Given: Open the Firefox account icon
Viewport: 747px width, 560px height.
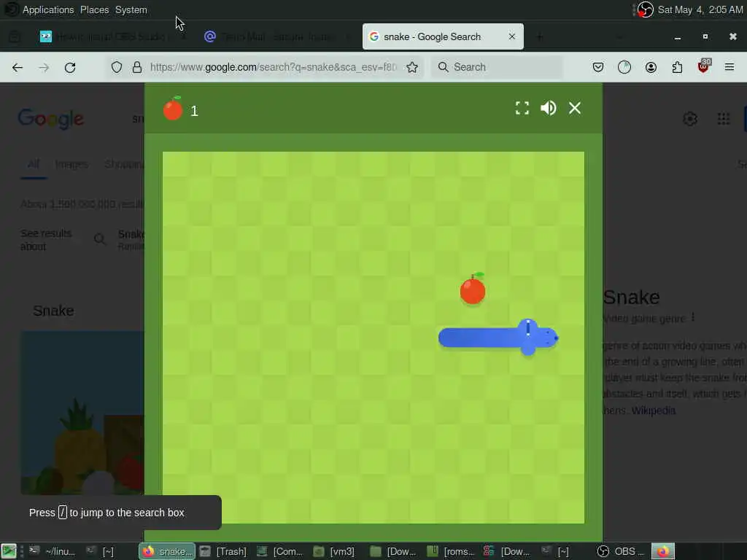Looking at the screenshot, I should tap(651, 67).
